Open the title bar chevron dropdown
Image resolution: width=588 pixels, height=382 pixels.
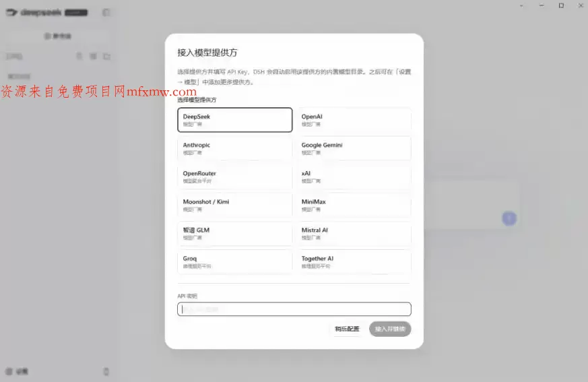pos(521,5)
